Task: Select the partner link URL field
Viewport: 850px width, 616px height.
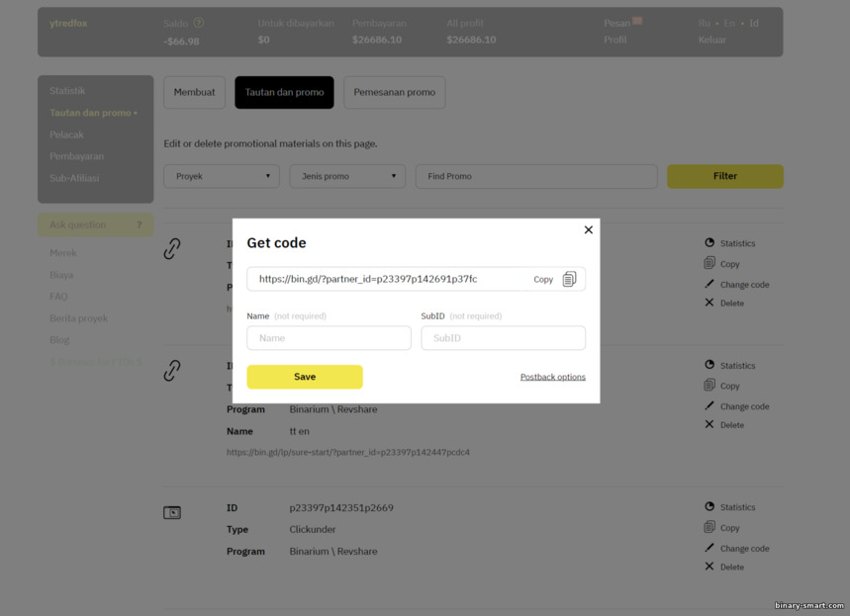Action: pos(416,279)
